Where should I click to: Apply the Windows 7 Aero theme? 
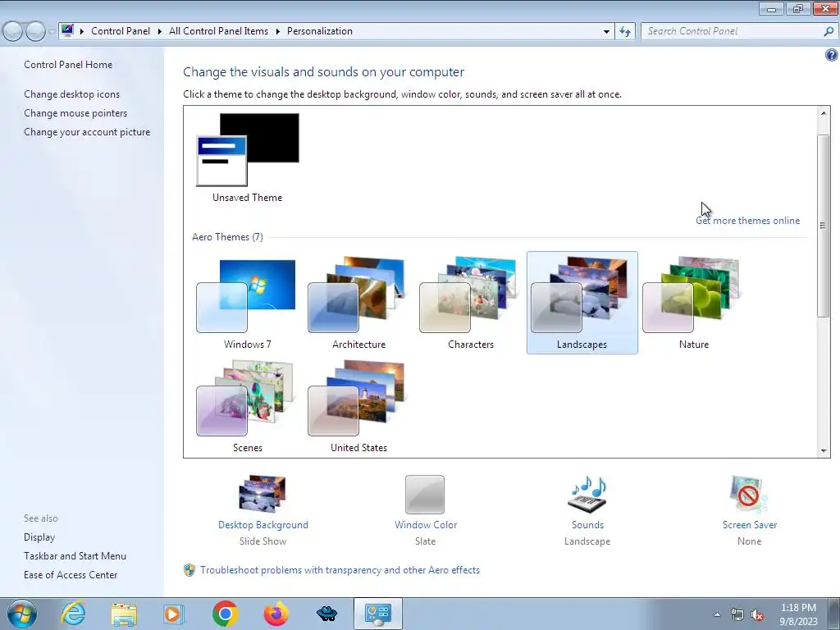[x=246, y=295]
